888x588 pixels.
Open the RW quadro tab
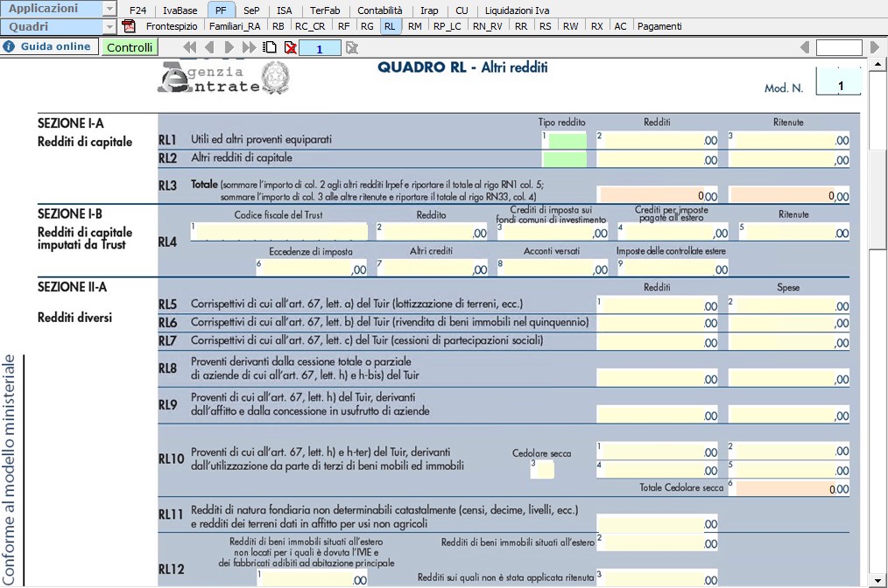571,26
